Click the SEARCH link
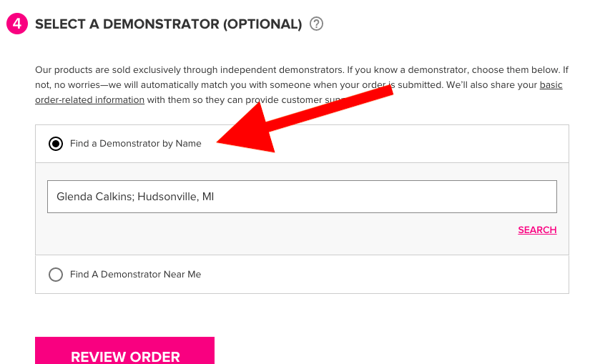 coord(537,230)
